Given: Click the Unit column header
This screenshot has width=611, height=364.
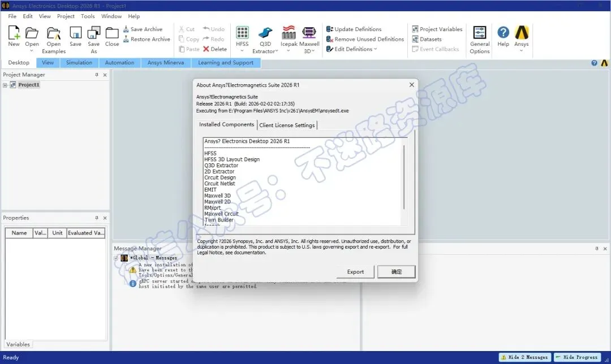Looking at the screenshot, I should tap(57, 233).
